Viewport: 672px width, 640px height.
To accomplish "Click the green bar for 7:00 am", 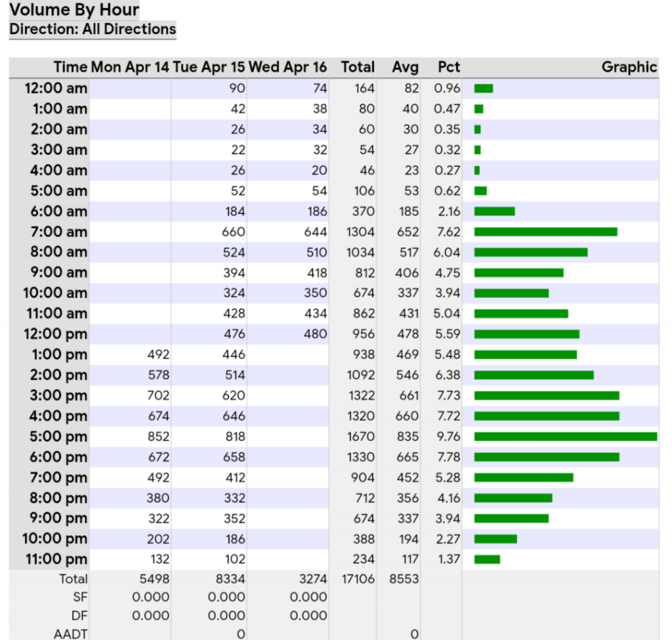I will pos(545,232).
